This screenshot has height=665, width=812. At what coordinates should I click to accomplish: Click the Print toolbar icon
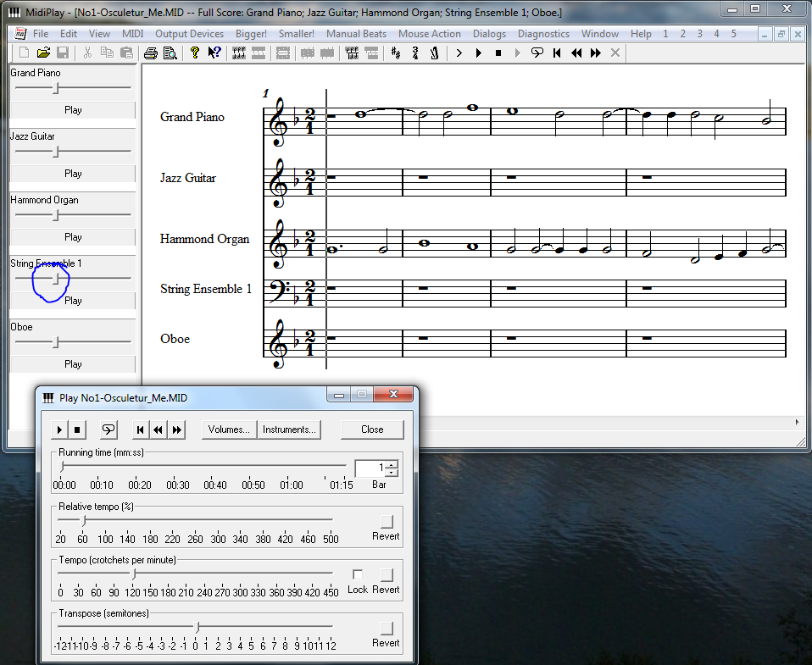[x=151, y=53]
